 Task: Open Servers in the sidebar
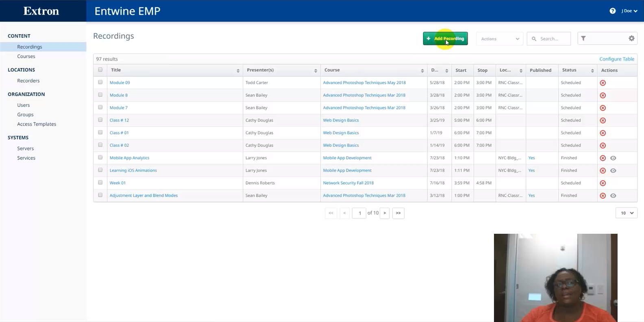tap(25, 149)
